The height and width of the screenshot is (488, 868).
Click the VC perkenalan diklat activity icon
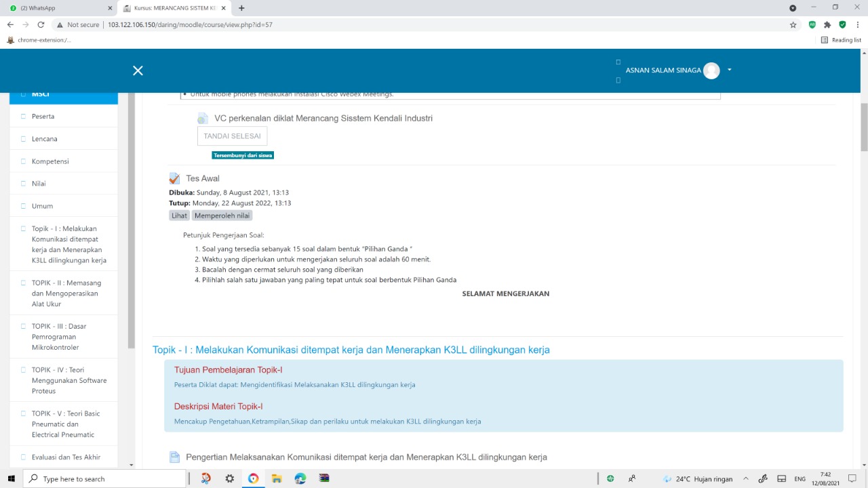point(203,119)
